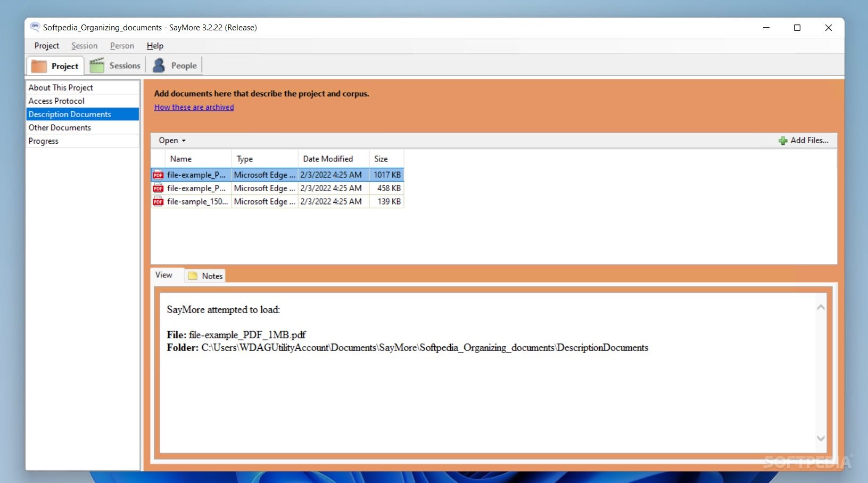Sort by the Date Modified column header
The width and height of the screenshot is (868, 483).
pos(334,159)
